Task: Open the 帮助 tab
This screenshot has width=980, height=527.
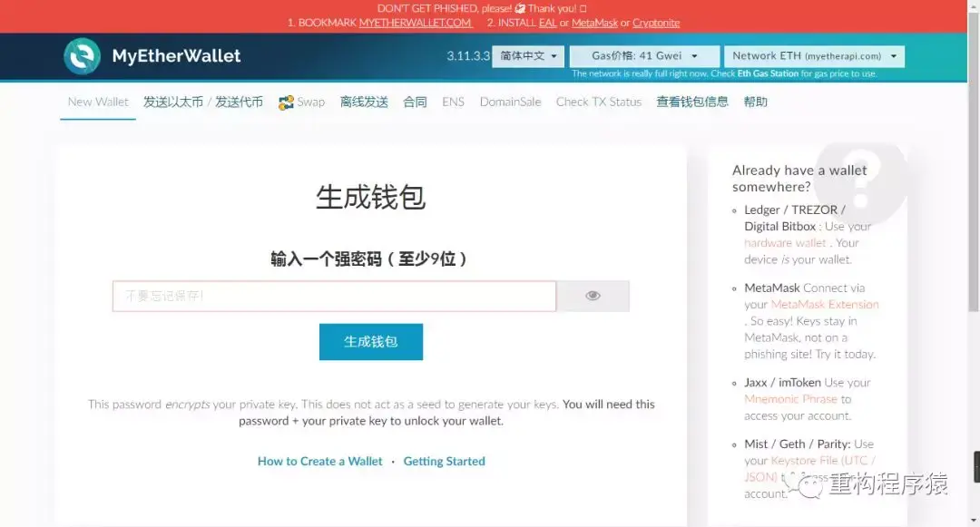Action: [756, 102]
